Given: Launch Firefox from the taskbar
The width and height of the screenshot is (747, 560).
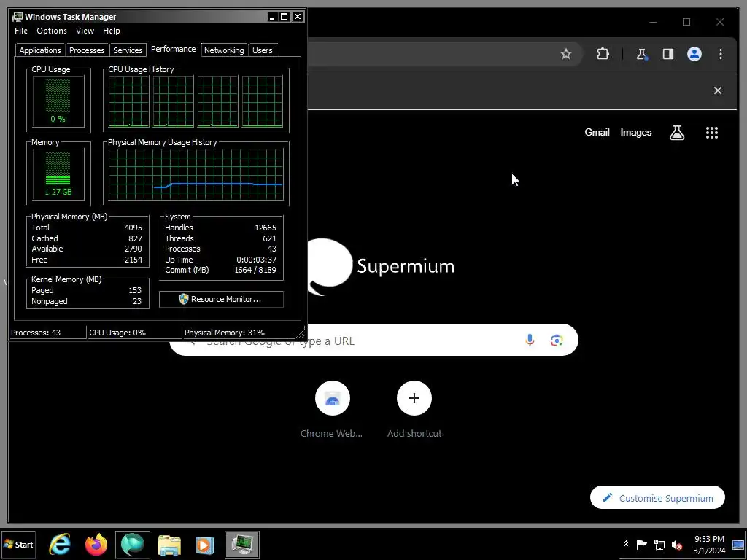Looking at the screenshot, I should coord(96,544).
